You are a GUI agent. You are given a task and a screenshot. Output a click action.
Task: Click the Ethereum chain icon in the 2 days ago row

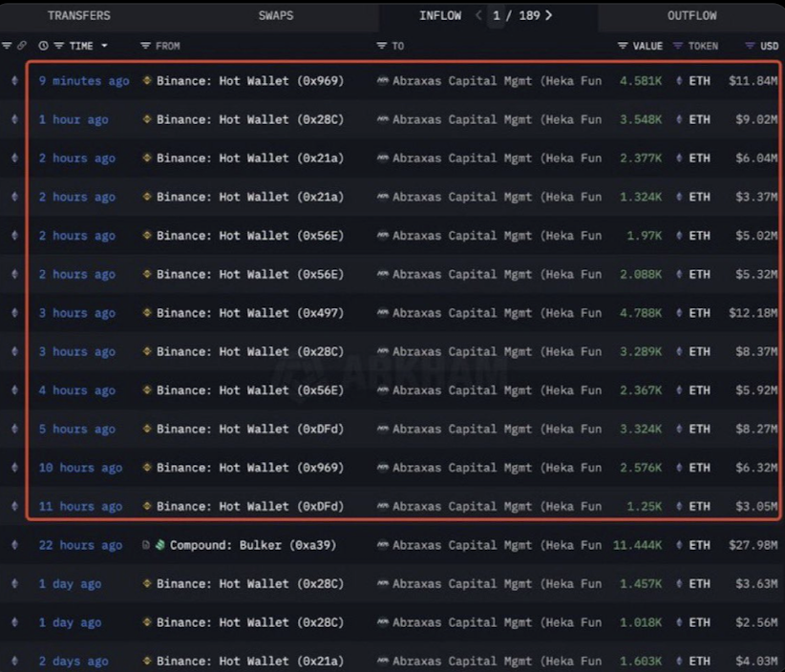pyautogui.click(x=14, y=661)
